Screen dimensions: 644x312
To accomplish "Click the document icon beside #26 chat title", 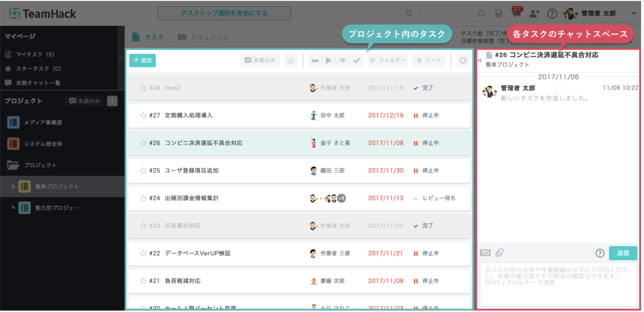I will [489, 55].
